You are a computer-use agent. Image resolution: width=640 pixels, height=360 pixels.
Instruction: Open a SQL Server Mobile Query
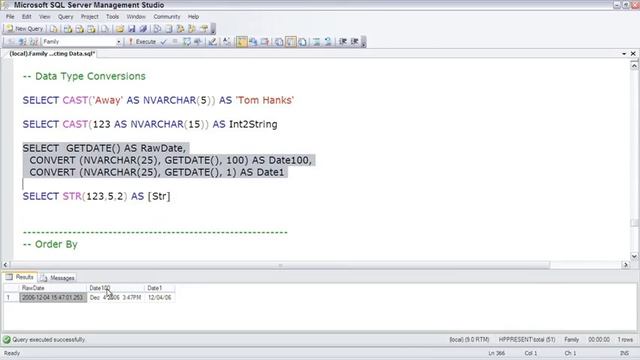click(x=105, y=29)
